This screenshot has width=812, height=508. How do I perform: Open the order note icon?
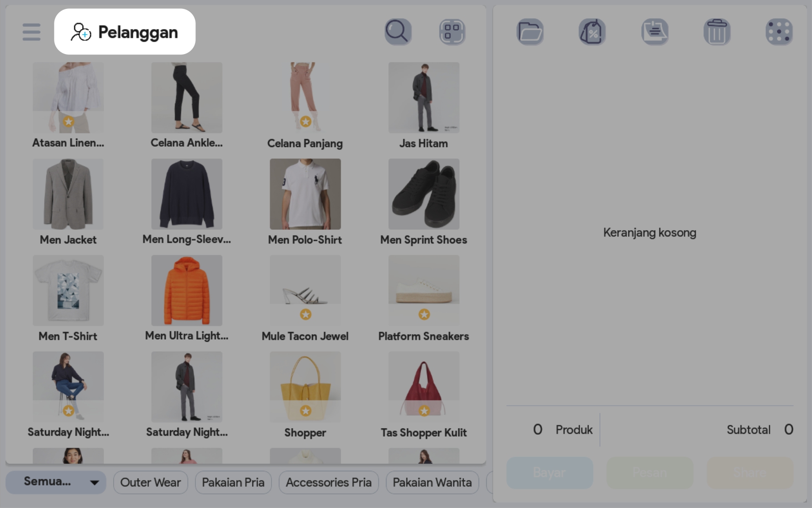tap(655, 32)
